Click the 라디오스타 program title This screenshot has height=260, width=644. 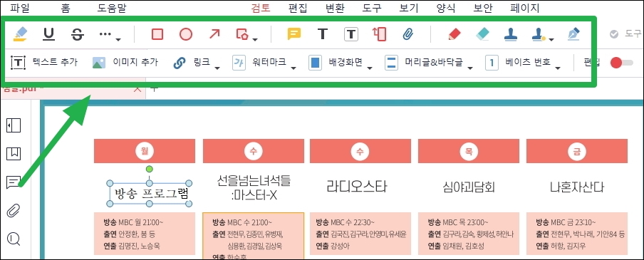[356, 187]
